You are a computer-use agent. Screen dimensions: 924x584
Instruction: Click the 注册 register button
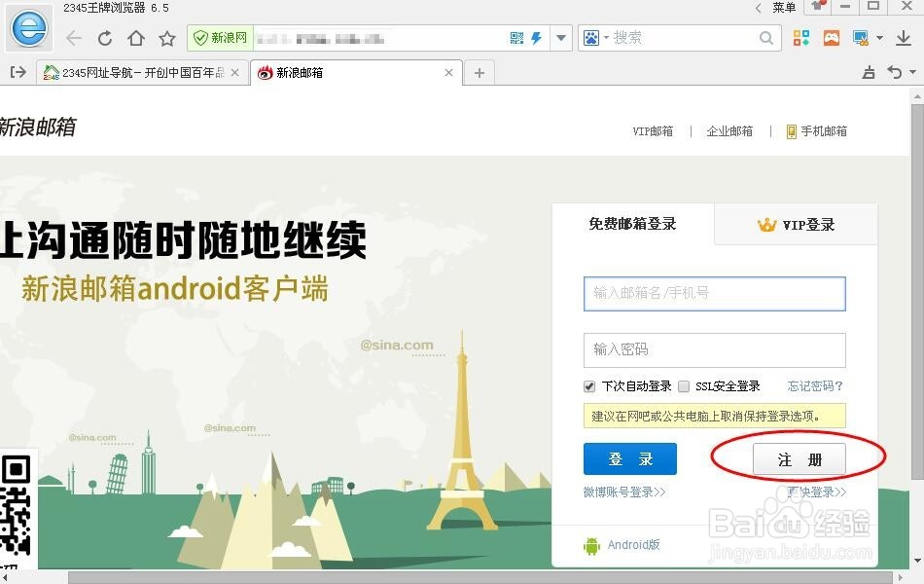pyautogui.click(x=800, y=459)
